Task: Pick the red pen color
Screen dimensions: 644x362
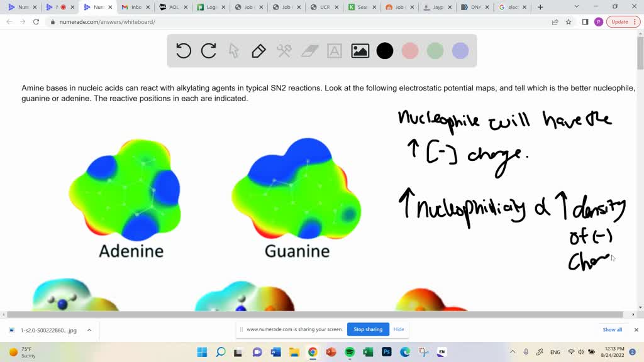Action: 410,51
